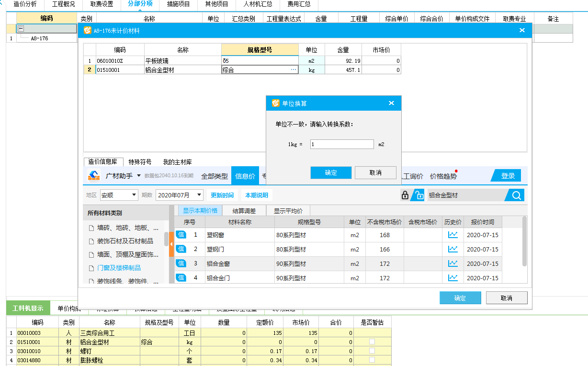Click the conversion factor input field
This screenshot has width=588, height=366.
342,144
